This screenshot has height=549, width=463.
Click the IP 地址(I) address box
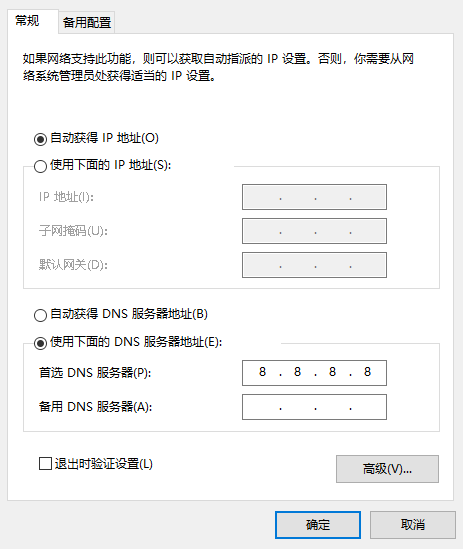click(x=315, y=197)
